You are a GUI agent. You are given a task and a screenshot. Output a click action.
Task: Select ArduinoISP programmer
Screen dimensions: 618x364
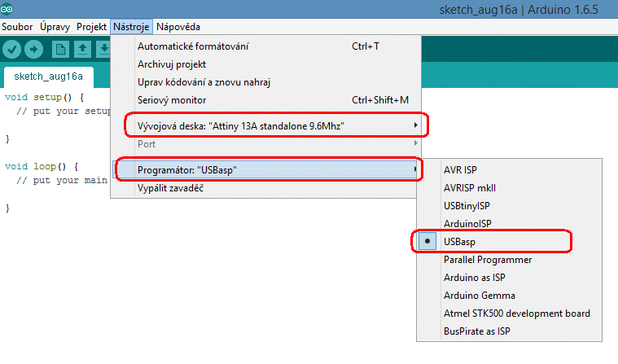pyautogui.click(x=509, y=224)
